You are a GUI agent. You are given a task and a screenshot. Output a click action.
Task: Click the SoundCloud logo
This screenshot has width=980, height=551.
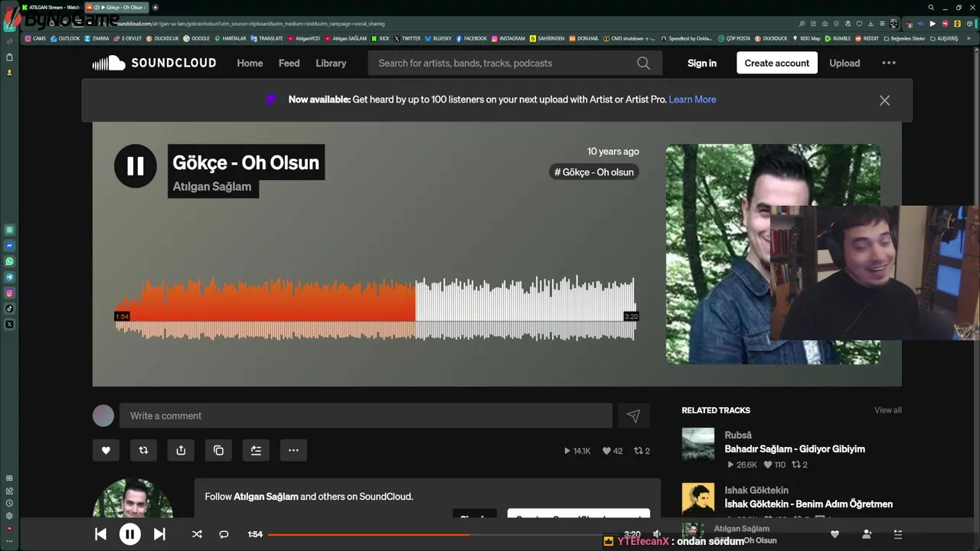(x=154, y=63)
